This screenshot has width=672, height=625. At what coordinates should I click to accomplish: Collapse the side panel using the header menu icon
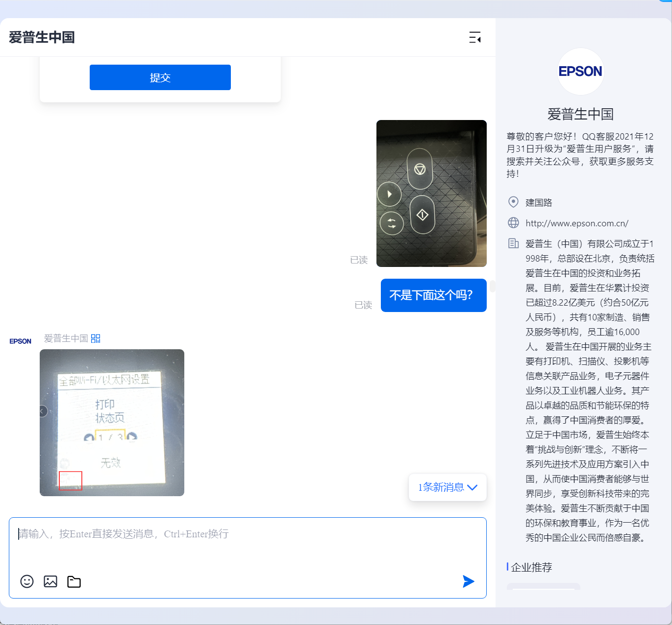tap(474, 37)
